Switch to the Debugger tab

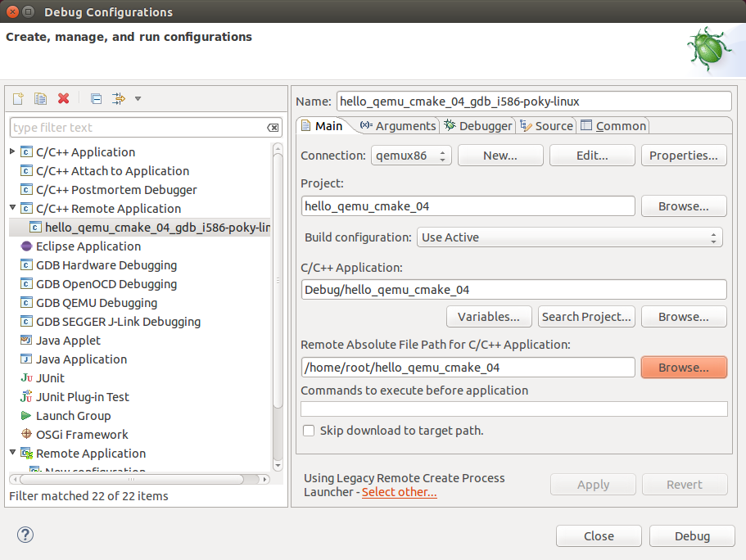coord(478,125)
